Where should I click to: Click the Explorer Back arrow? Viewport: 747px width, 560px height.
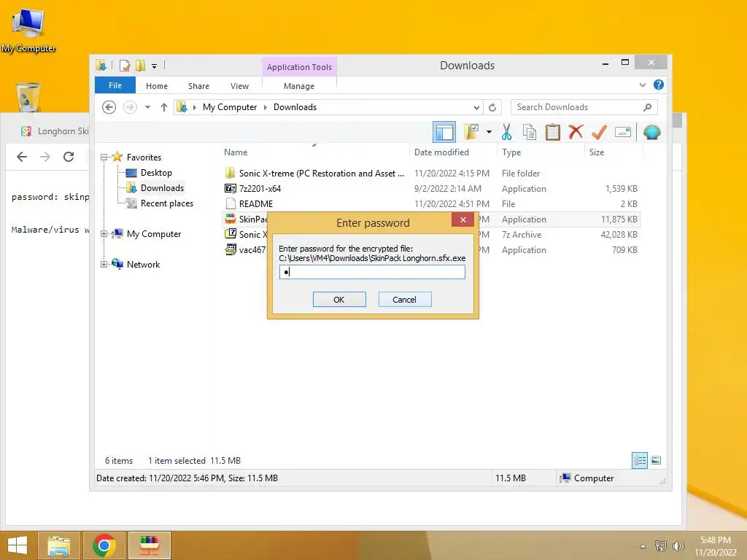(x=109, y=107)
